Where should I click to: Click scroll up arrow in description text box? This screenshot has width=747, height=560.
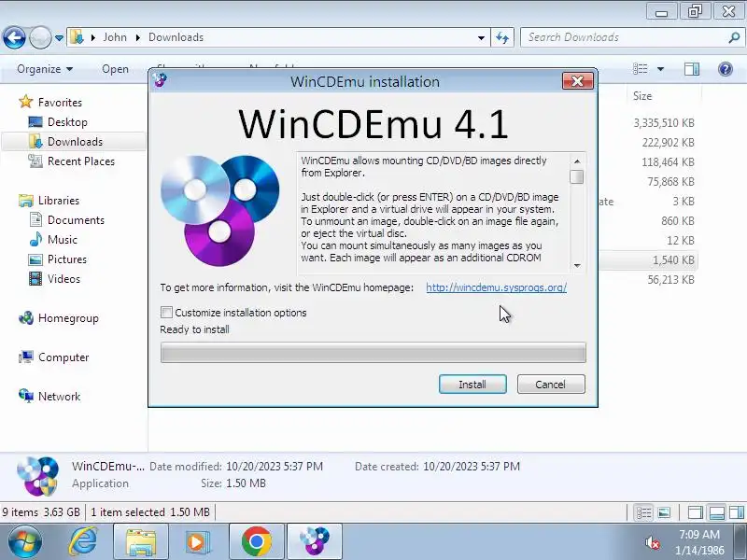click(577, 161)
